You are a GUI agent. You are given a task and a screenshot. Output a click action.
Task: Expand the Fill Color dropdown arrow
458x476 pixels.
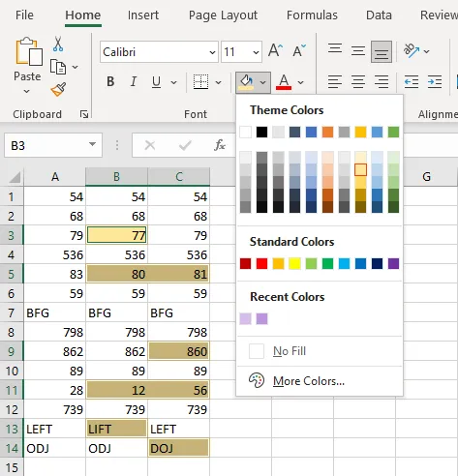coord(263,82)
